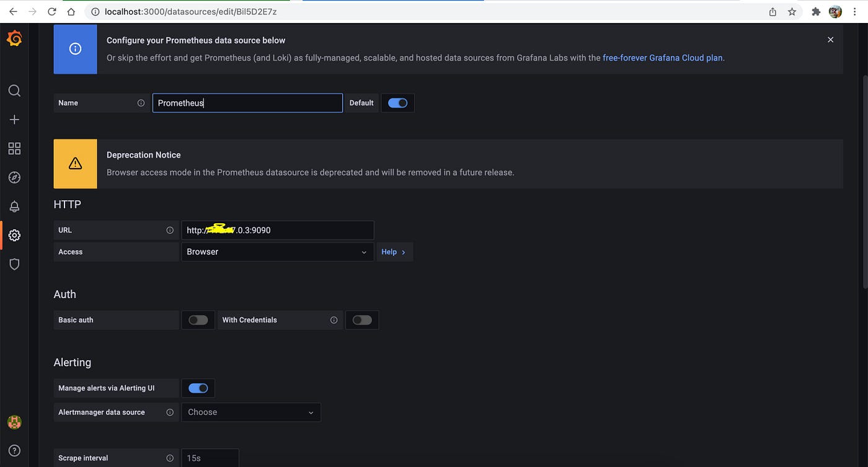Open Dashboards from the sidebar
Viewport: 868px width, 467px height.
(14, 148)
